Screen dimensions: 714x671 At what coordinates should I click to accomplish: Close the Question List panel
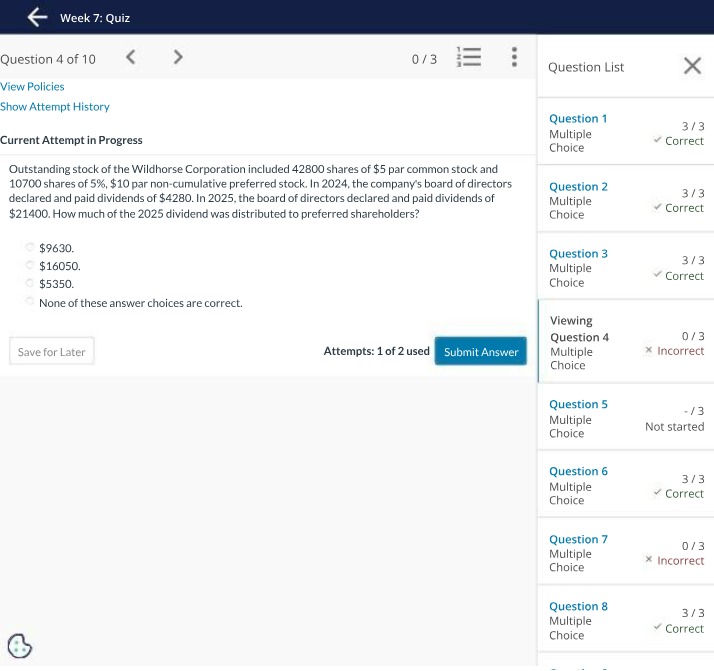point(692,66)
